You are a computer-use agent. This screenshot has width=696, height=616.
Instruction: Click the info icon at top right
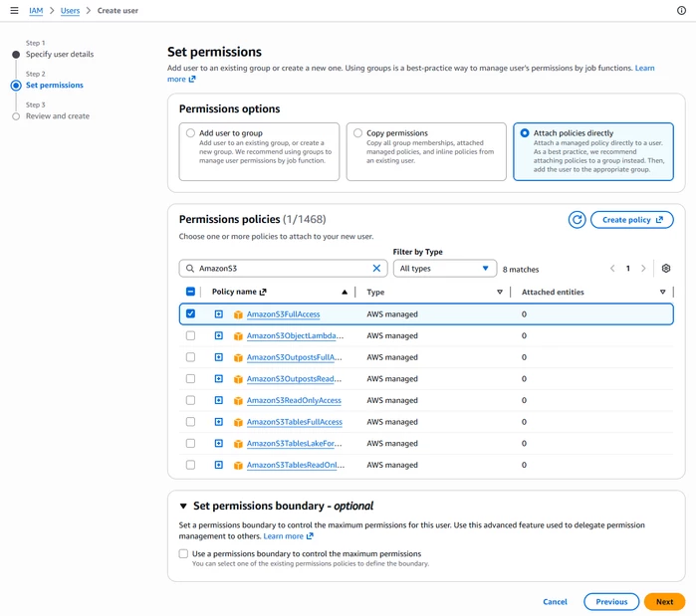click(x=681, y=10)
